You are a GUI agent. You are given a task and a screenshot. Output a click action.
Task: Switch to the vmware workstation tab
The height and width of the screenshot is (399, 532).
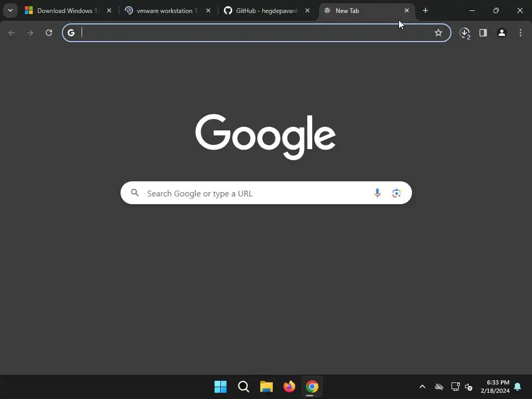pos(168,11)
